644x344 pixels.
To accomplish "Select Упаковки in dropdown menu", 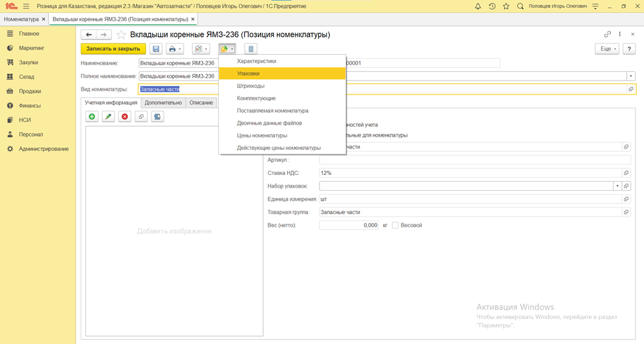I will click(282, 73).
